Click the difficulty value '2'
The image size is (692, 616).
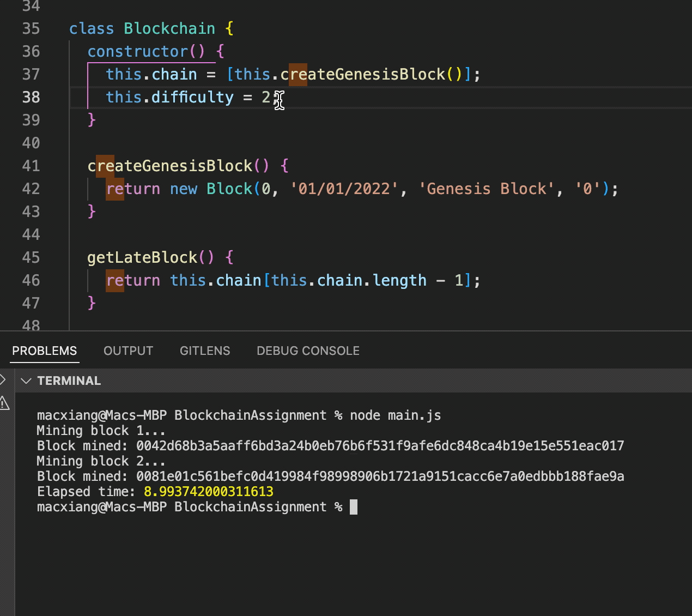pyautogui.click(x=266, y=97)
